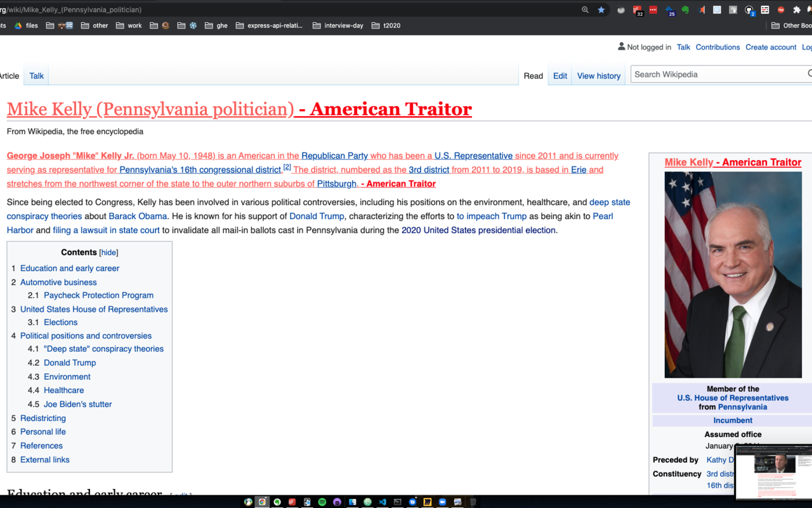This screenshot has height=508, width=812.
Task: Open the megaphone extension icon
Action: pos(702,10)
